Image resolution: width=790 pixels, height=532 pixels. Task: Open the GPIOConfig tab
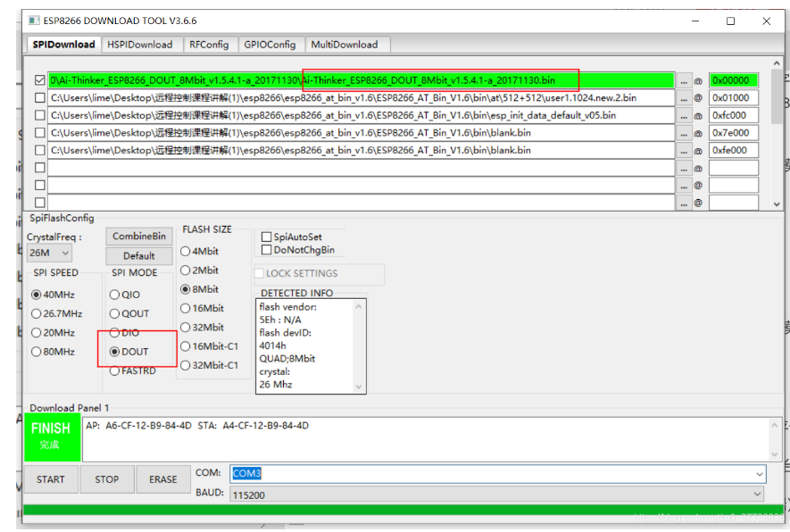(270, 45)
